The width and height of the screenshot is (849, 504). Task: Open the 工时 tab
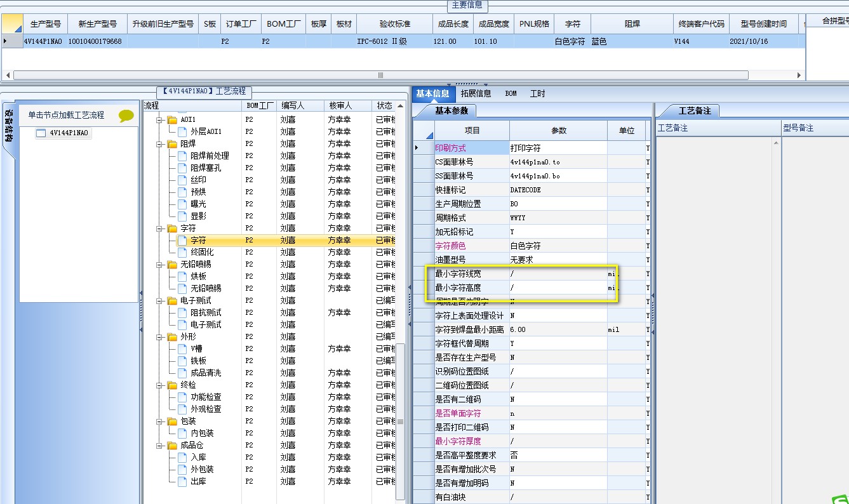538,94
